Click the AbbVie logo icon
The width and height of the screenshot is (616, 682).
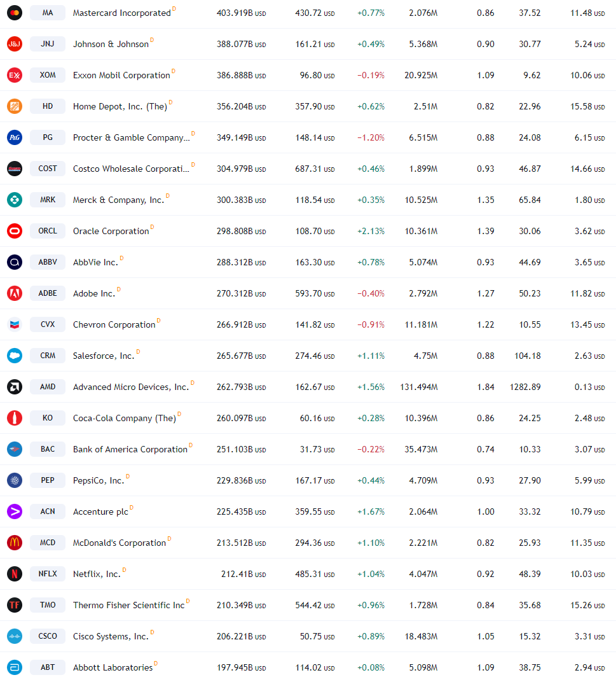[15, 262]
